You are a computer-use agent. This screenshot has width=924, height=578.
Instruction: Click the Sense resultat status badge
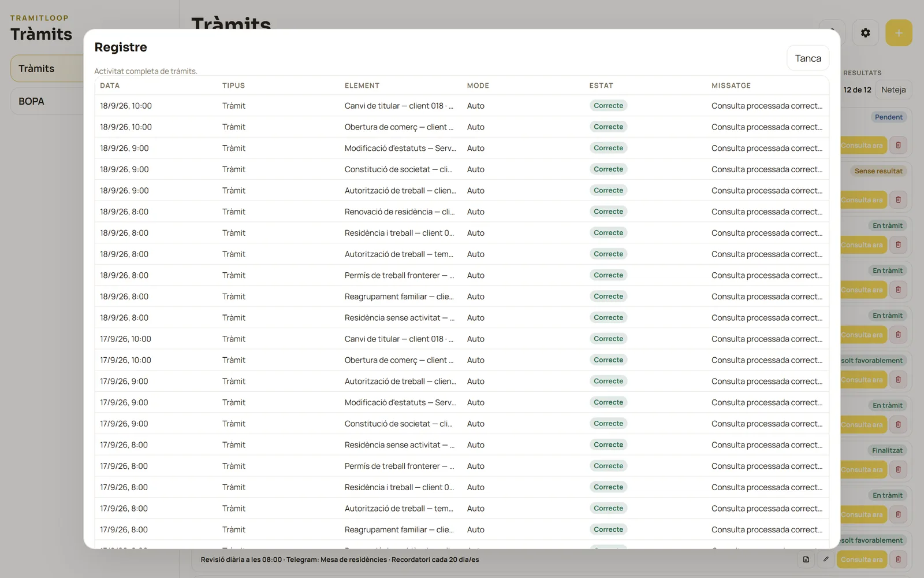coord(878,171)
